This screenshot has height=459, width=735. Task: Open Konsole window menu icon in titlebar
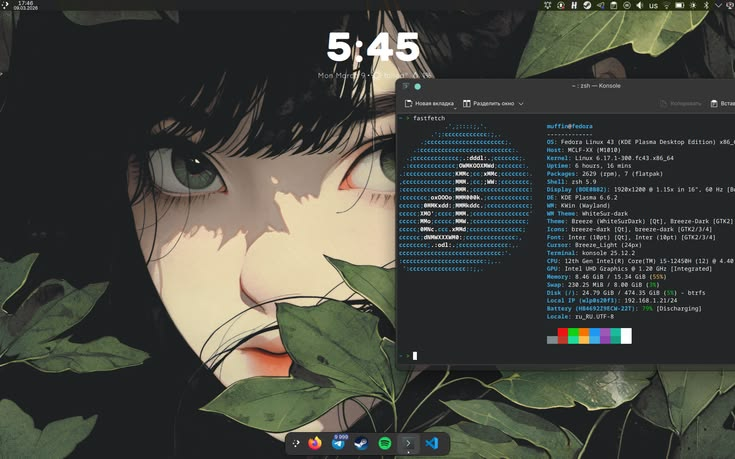pyautogui.click(x=406, y=86)
